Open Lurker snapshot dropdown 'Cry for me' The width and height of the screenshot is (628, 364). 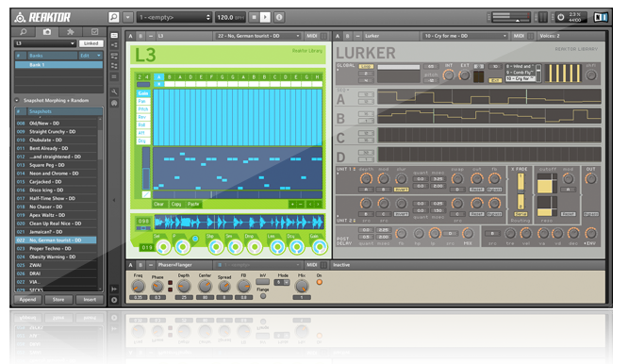[465, 36]
